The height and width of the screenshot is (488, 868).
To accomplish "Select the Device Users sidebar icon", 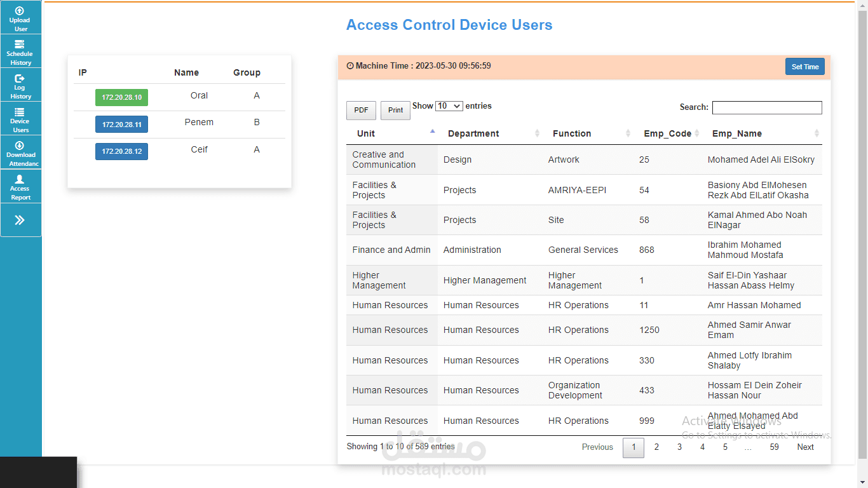I will (x=20, y=118).
